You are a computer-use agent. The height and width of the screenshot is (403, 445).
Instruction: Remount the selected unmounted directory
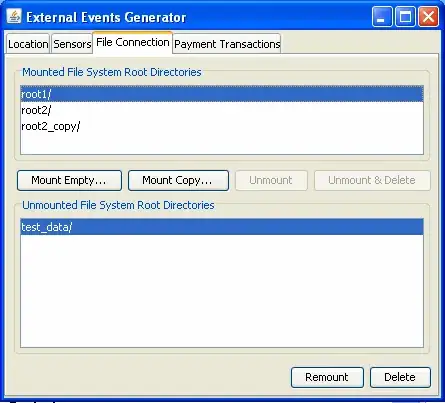(327, 377)
